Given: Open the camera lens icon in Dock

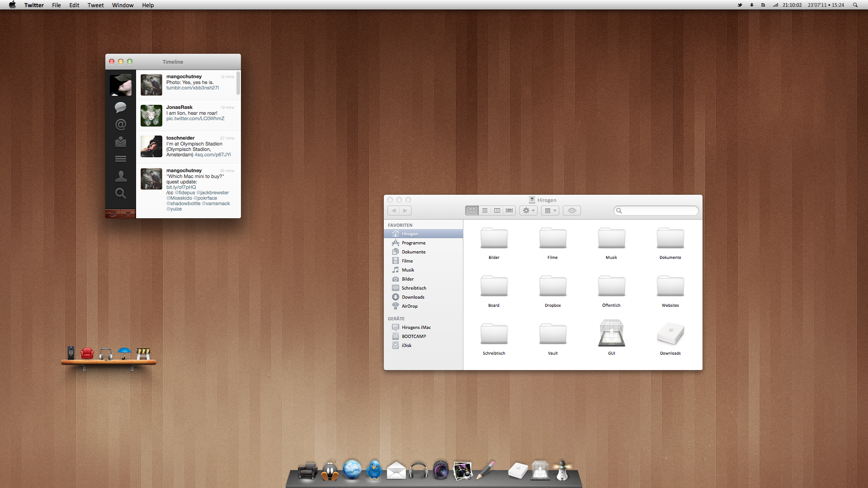Looking at the screenshot, I should click(x=440, y=470).
